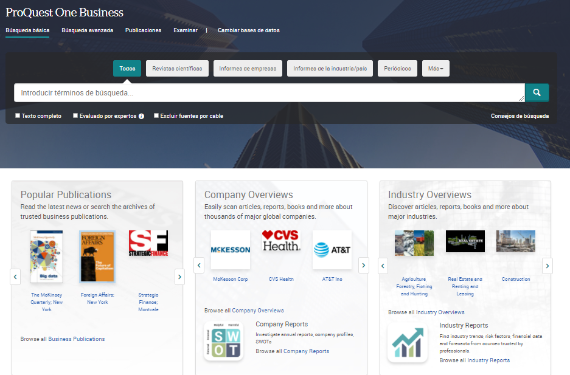570x375 pixels.
Task: Select Informes de la industria/país filter
Action: 330,68
